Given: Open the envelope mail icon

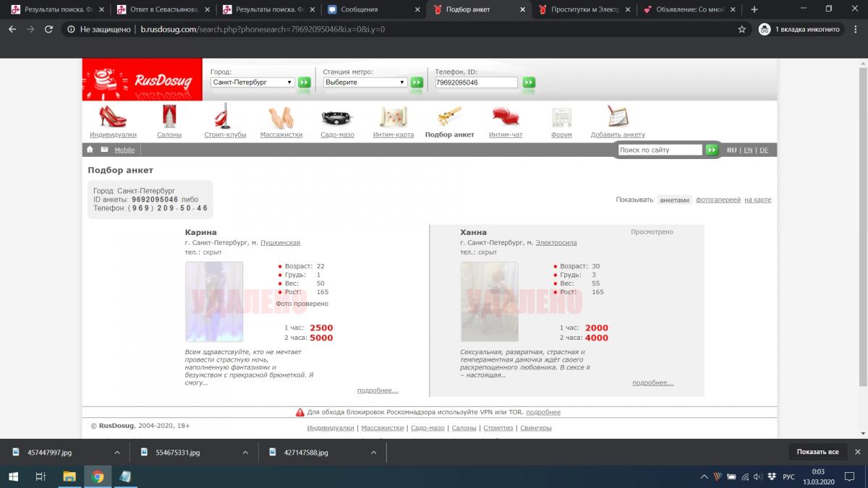Looking at the screenshot, I should click(104, 150).
